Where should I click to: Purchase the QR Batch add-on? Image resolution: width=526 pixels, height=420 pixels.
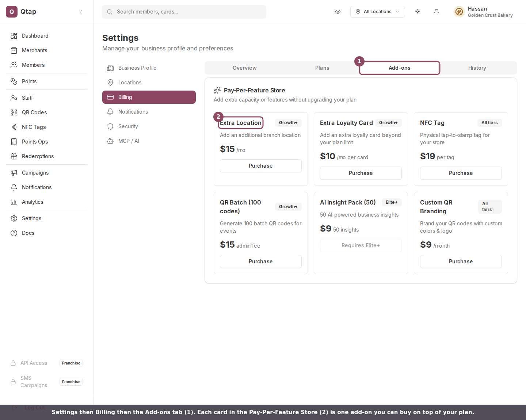pyautogui.click(x=261, y=261)
